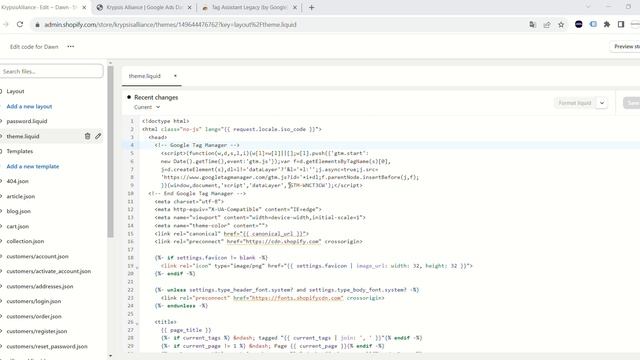Close the KrypsisAlliance Edit Dawn browser tab
Screen dimensions: 640x360
coord(84,7)
